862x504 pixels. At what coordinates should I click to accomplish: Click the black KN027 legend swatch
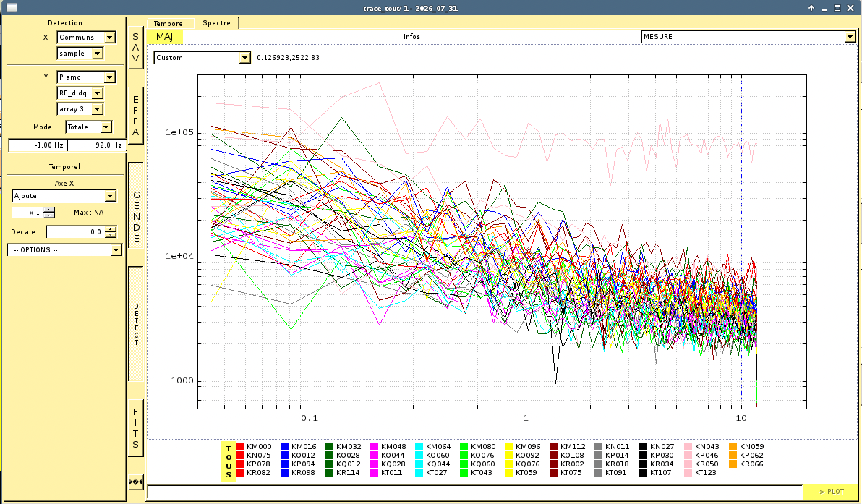[643, 447]
